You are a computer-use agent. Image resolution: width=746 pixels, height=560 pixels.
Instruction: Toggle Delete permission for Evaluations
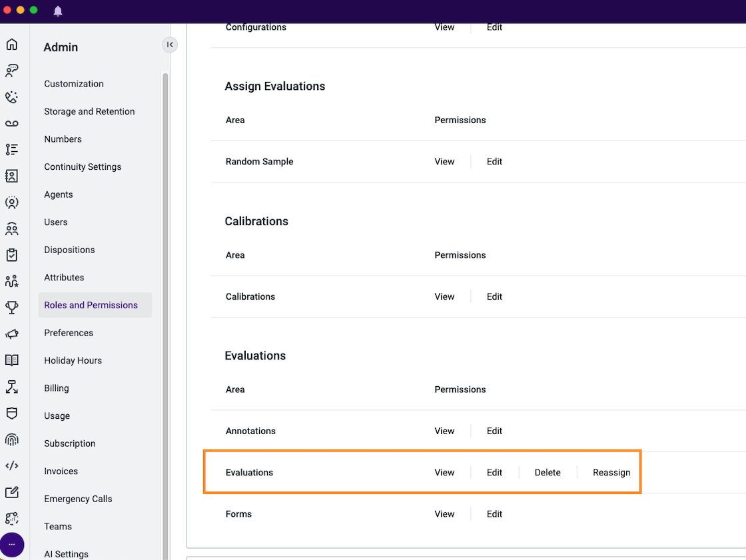548,473
